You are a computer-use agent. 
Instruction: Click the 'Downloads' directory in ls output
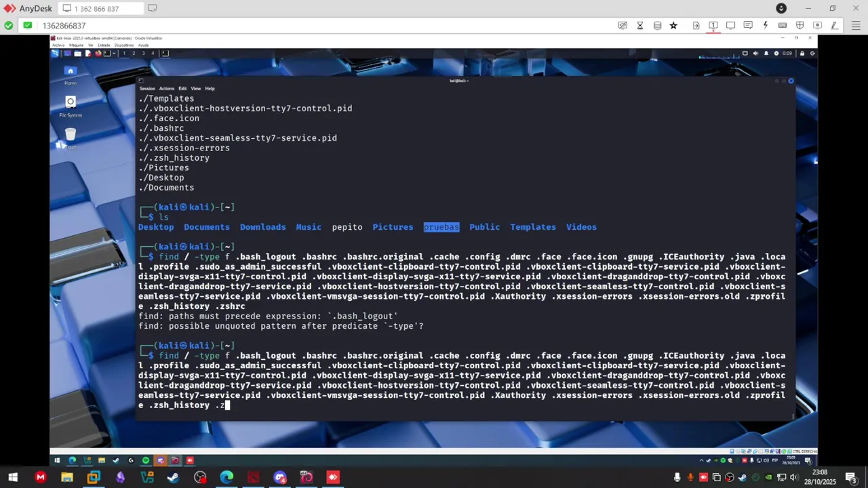(262, 227)
